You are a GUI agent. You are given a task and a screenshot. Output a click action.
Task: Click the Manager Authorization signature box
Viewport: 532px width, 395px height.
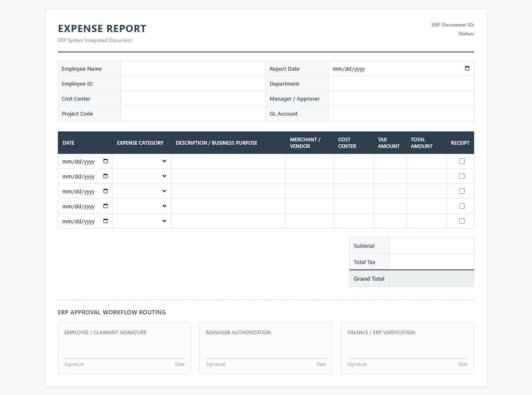(x=266, y=348)
